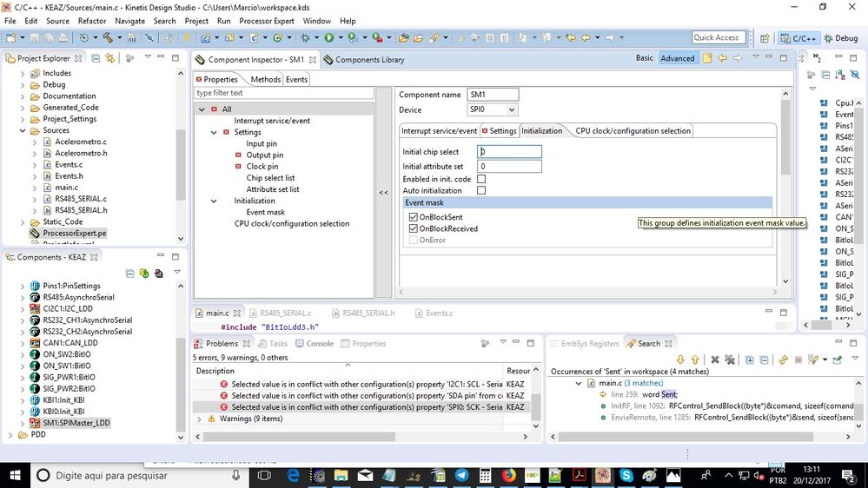
Task: Click Pin Search View icon
Action: coord(837,359)
